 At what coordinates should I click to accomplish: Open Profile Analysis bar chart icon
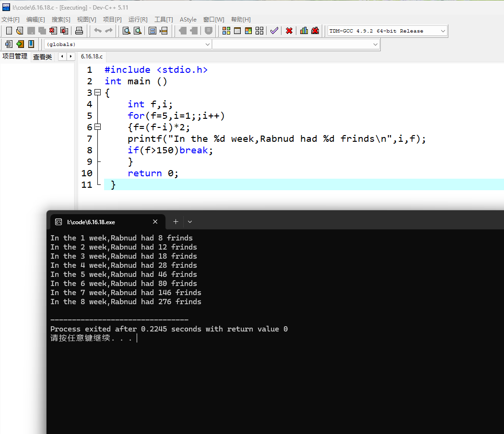click(304, 31)
